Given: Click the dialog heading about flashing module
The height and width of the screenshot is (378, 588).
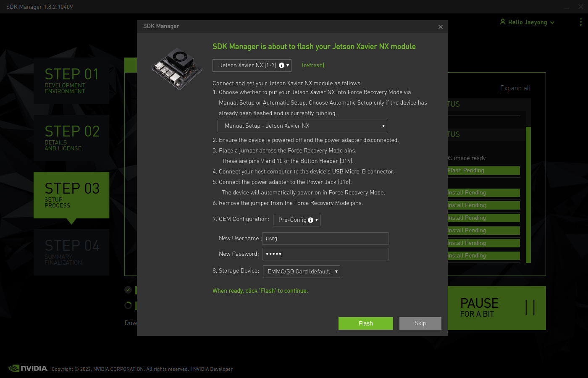Looking at the screenshot, I should point(314,47).
